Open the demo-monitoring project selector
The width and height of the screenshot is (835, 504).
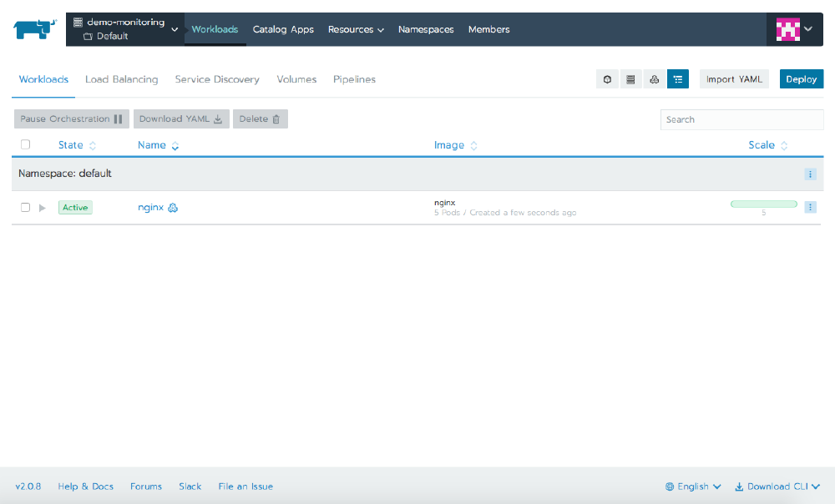point(124,28)
